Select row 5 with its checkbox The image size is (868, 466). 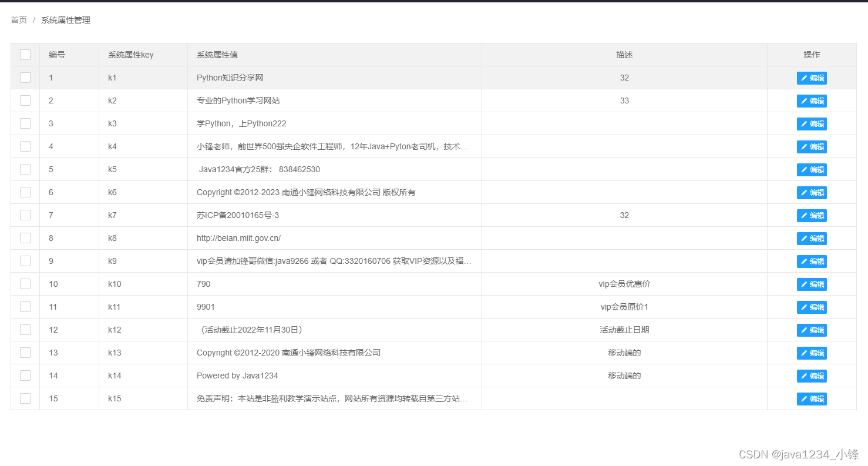(x=25, y=169)
